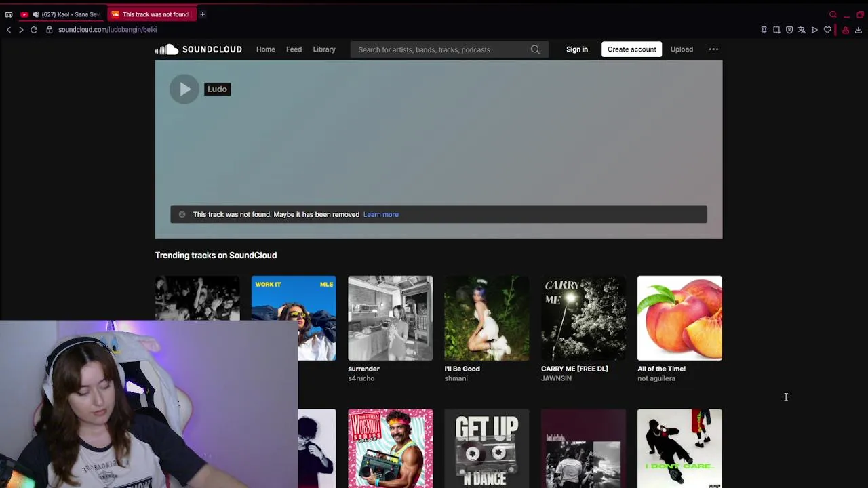Click the artist name 's4rucho'

[361, 378]
